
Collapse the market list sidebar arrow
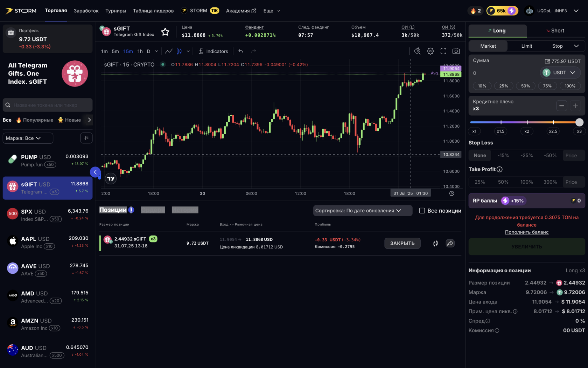click(x=95, y=172)
